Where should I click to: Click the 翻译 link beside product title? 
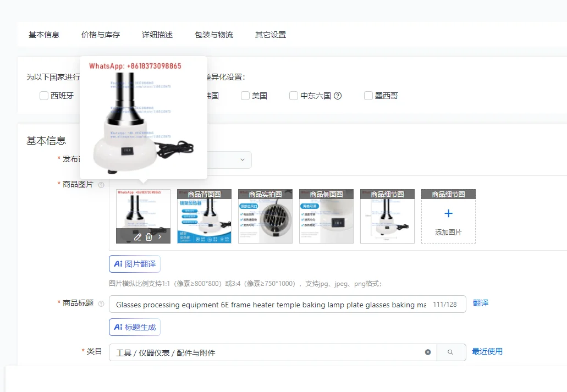coord(480,304)
